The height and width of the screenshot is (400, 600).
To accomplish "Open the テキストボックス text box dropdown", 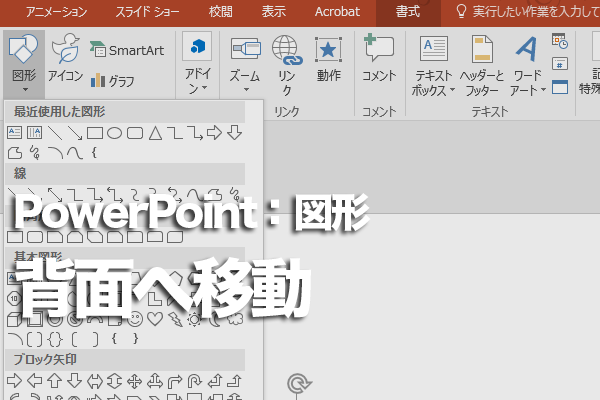I will point(433,66).
